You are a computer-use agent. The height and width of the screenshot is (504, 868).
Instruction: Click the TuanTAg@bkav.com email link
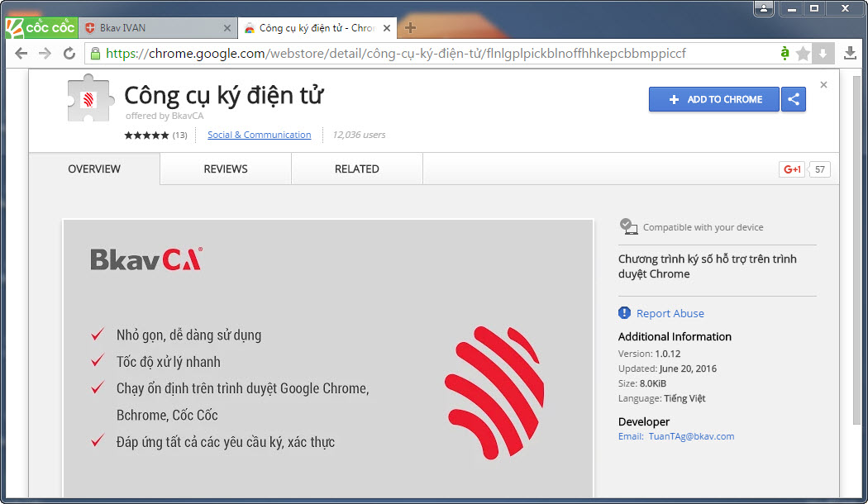pos(691,436)
